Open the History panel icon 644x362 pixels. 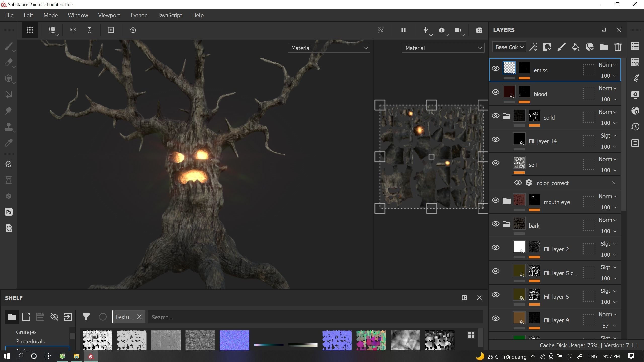635,127
